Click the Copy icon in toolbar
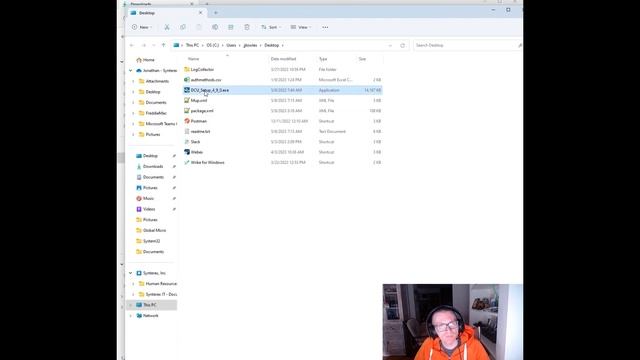The height and width of the screenshot is (360, 640). pos(183,27)
